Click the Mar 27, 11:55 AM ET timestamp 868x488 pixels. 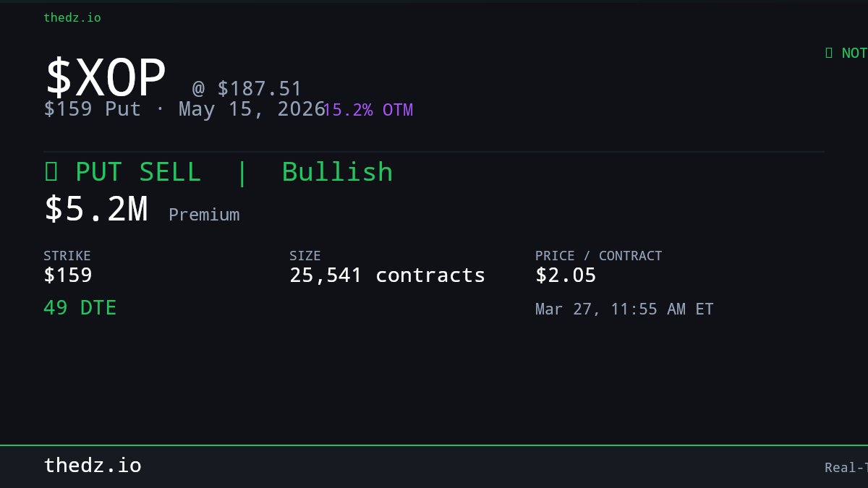(624, 309)
